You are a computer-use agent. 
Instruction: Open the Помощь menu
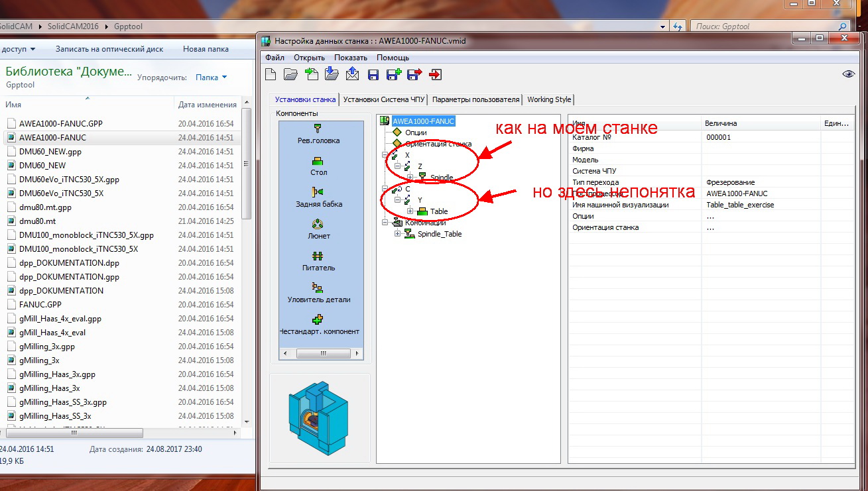point(393,58)
